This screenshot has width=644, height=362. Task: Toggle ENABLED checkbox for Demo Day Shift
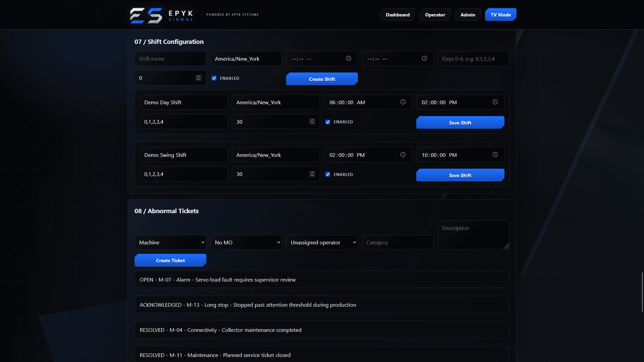coord(328,122)
